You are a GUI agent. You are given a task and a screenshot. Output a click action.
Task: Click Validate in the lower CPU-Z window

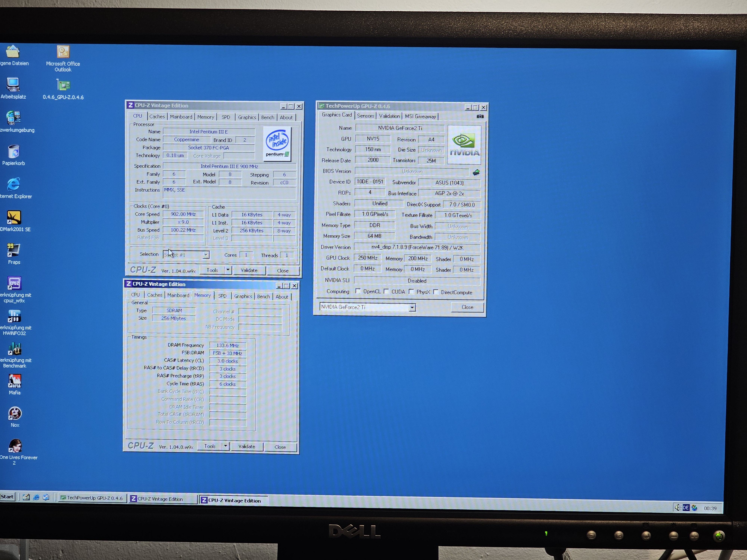click(x=247, y=446)
